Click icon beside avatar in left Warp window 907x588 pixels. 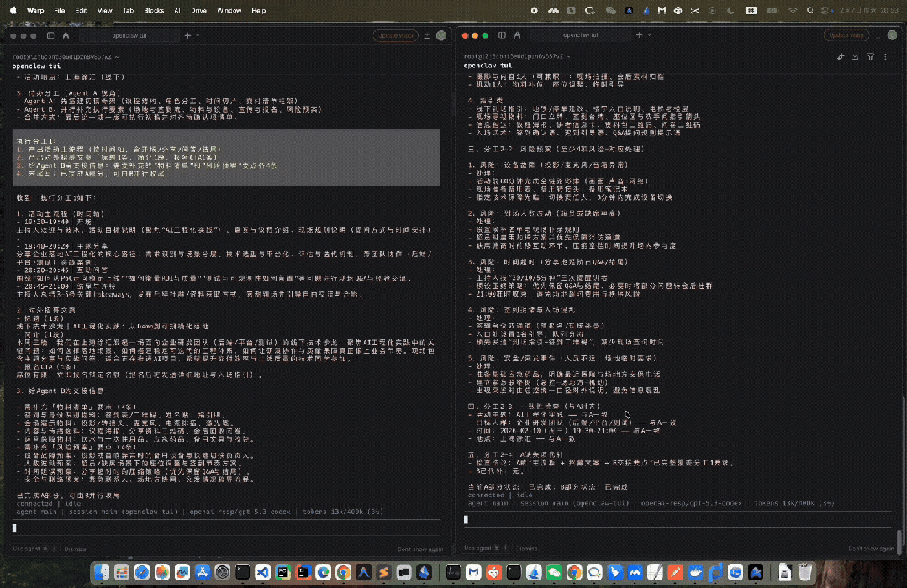tap(427, 36)
